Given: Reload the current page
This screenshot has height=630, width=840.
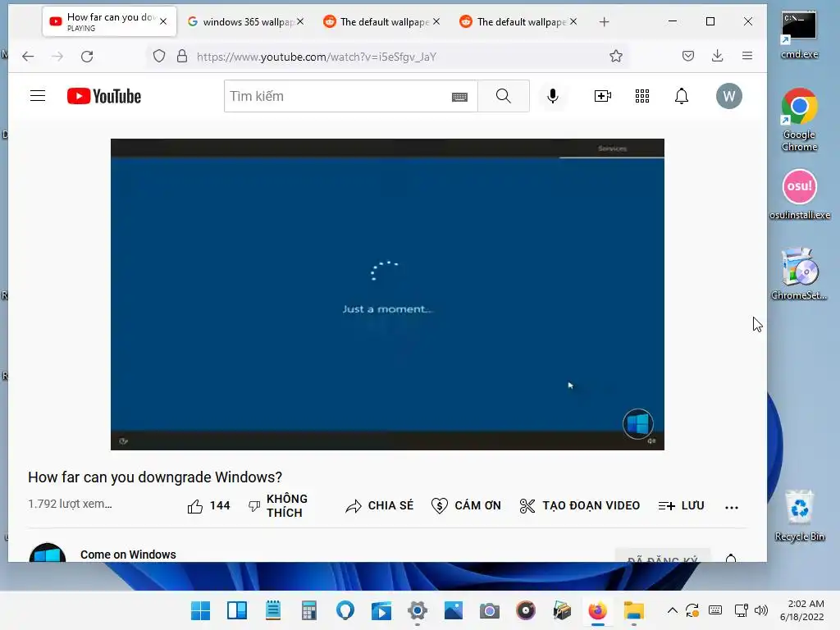Looking at the screenshot, I should tap(87, 57).
